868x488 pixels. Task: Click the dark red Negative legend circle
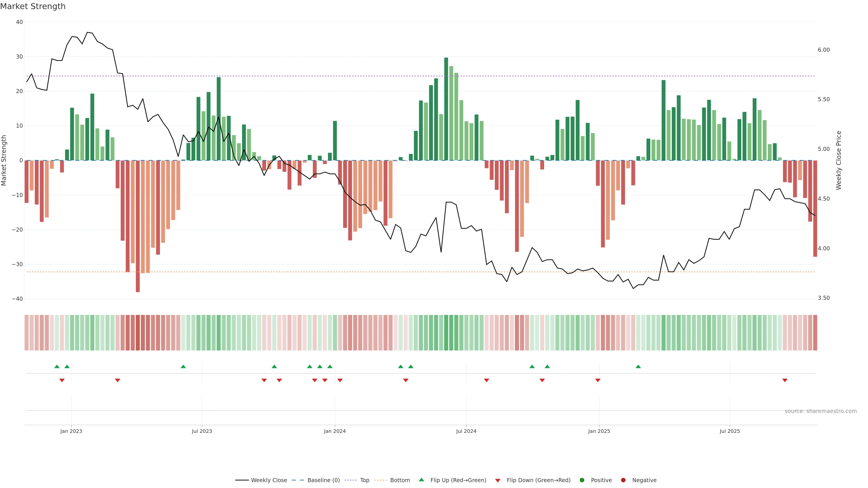[x=623, y=480]
